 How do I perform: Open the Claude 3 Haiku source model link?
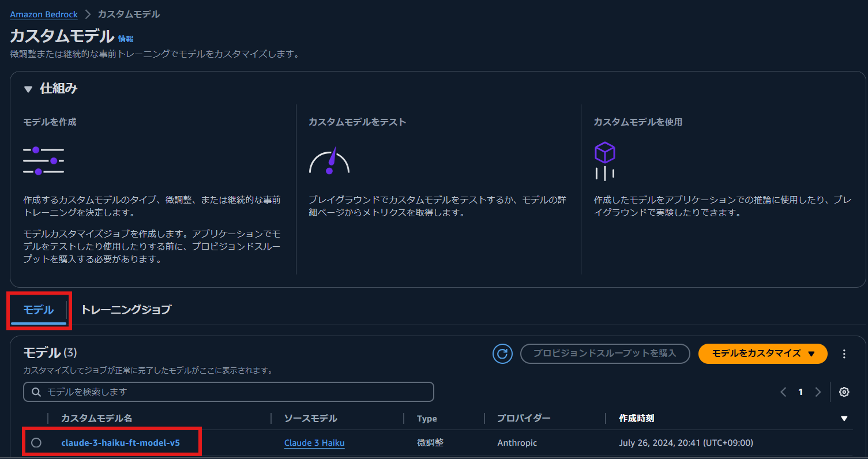[x=314, y=443]
